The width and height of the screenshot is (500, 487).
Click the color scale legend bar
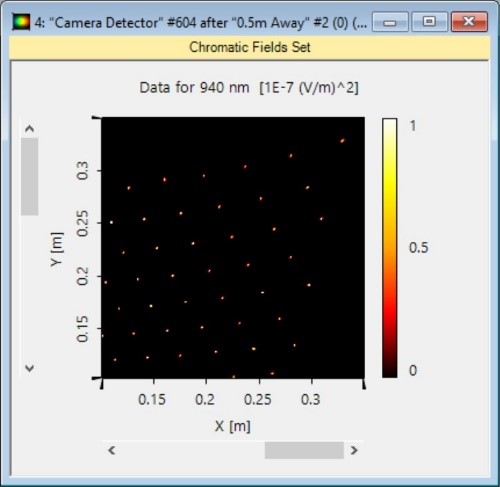(x=390, y=248)
